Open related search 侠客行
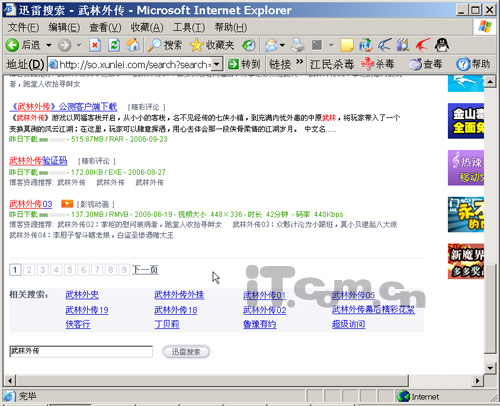Viewport: 500px width, 406px height. (78, 324)
